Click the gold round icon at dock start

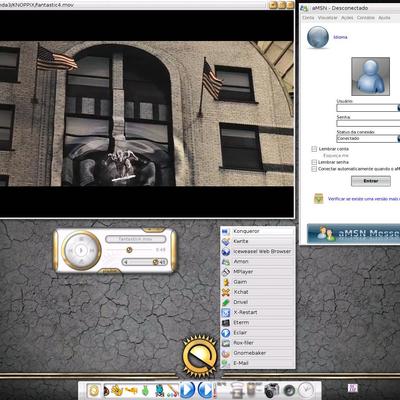pyautogui.click(x=94, y=390)
